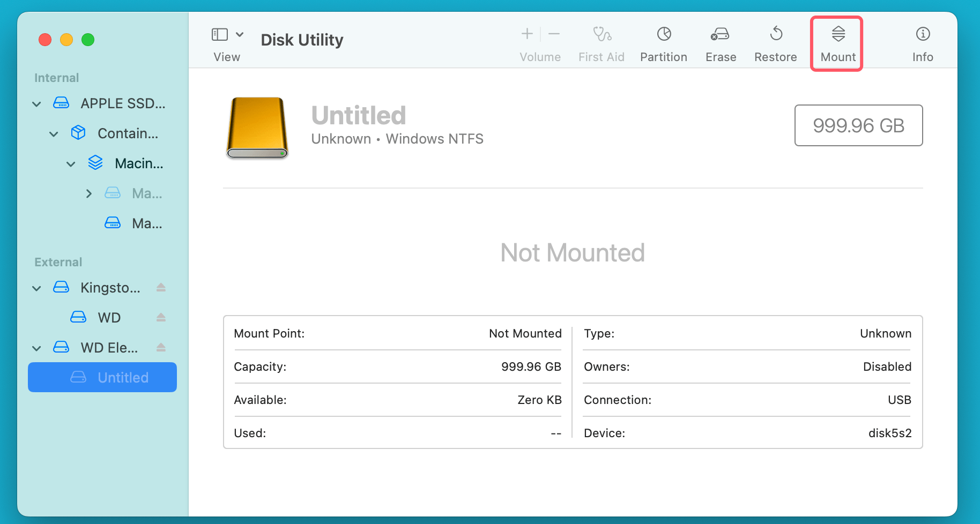Expand the greyed Macintosh HD snapshot entry
Viewport: 980px width, 524px height.
(x=88, y=193)
